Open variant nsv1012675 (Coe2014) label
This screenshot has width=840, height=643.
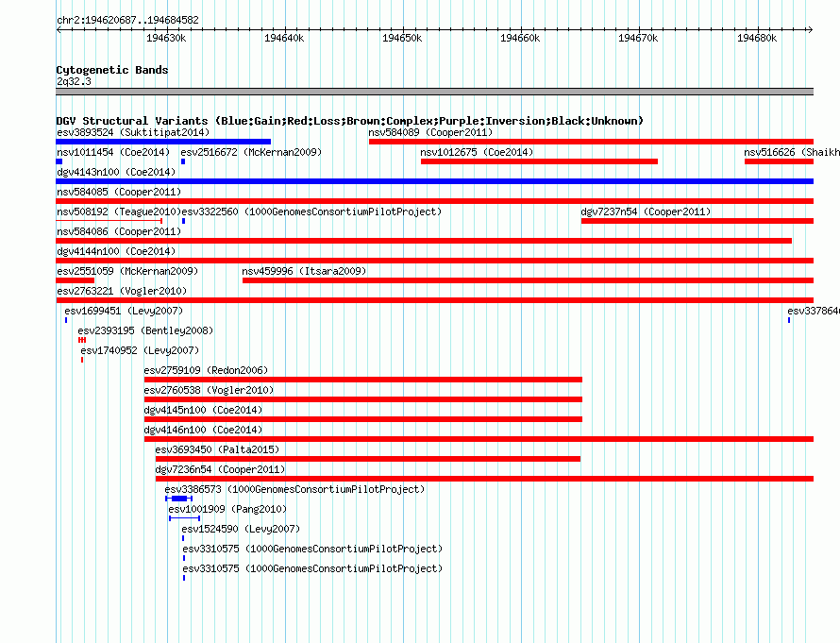pos(477,152)
